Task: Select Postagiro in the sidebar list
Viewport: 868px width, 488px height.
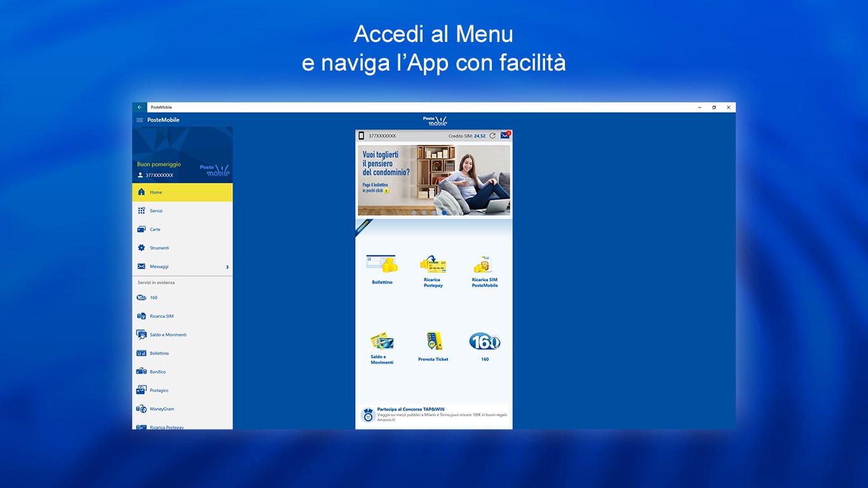Action: pyautogui.click(x=182, y=390)
